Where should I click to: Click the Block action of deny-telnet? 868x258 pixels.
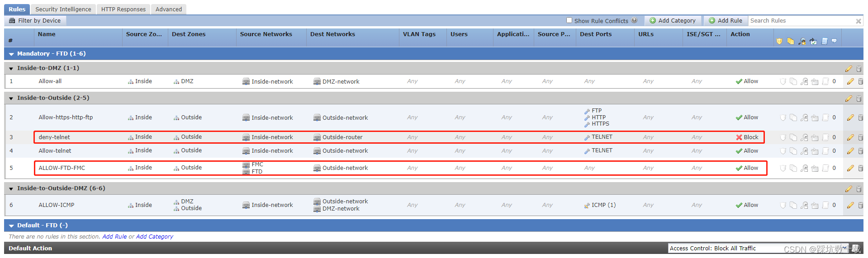click(747, 137)
